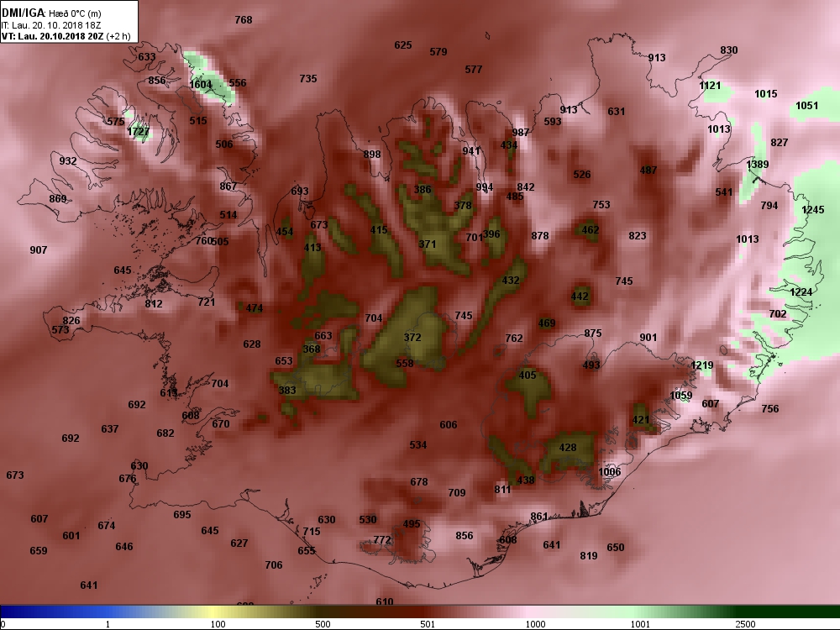
Task: Select the 768 height value
Action: (244, 20)
